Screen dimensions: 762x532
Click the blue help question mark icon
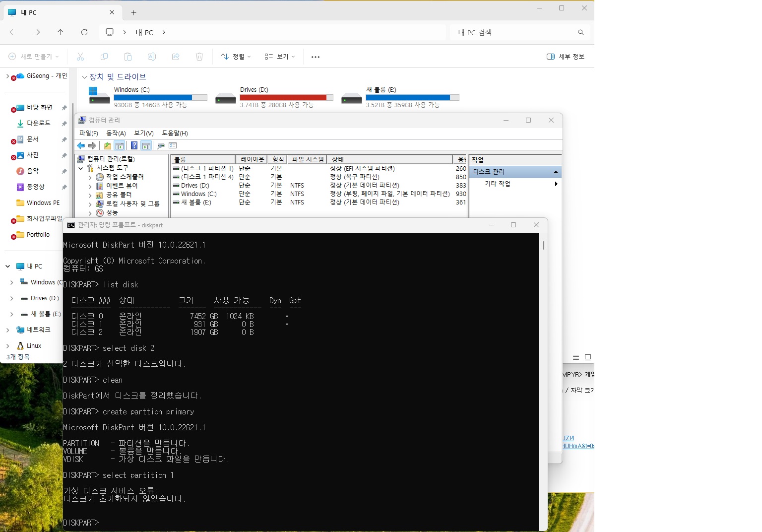pos(134,145)
